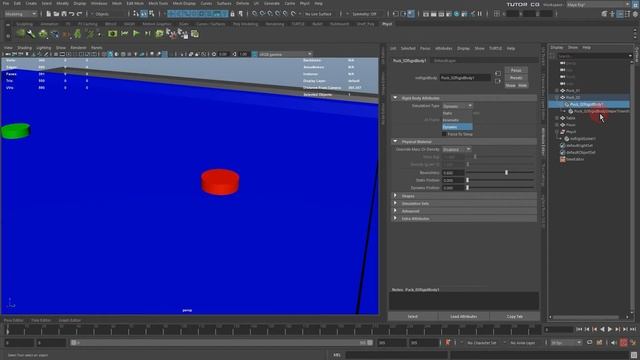Play animation backwards
This screenshot has height=360, width=640.
coord(602,329)
